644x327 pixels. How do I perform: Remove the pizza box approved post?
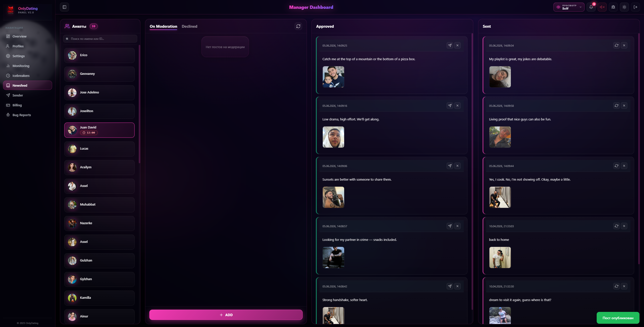click(457, 45)
